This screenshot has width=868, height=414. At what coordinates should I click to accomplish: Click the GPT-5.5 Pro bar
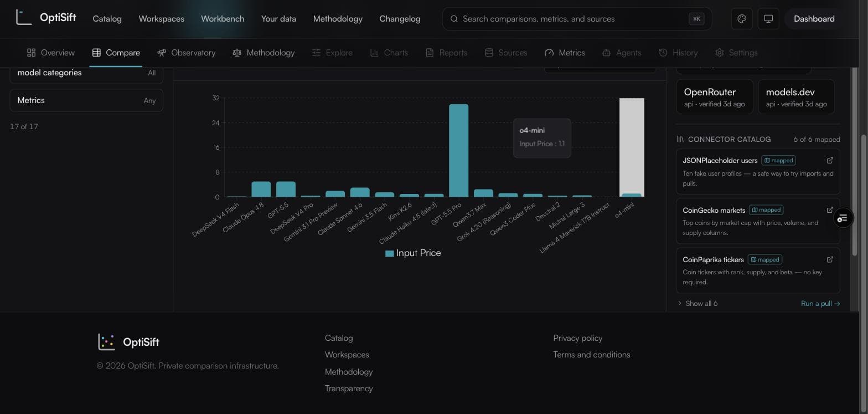click(458, 150)
